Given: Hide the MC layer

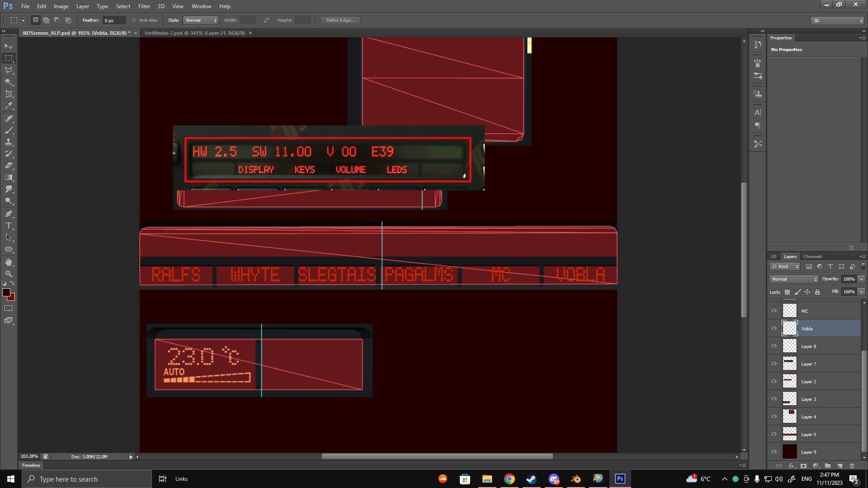Looking at the screenshot, I should (x=774, y=311).
